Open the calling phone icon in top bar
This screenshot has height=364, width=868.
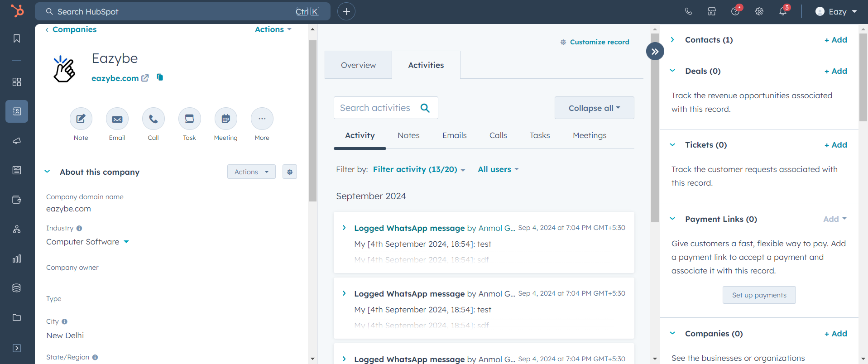coord(688,11)
